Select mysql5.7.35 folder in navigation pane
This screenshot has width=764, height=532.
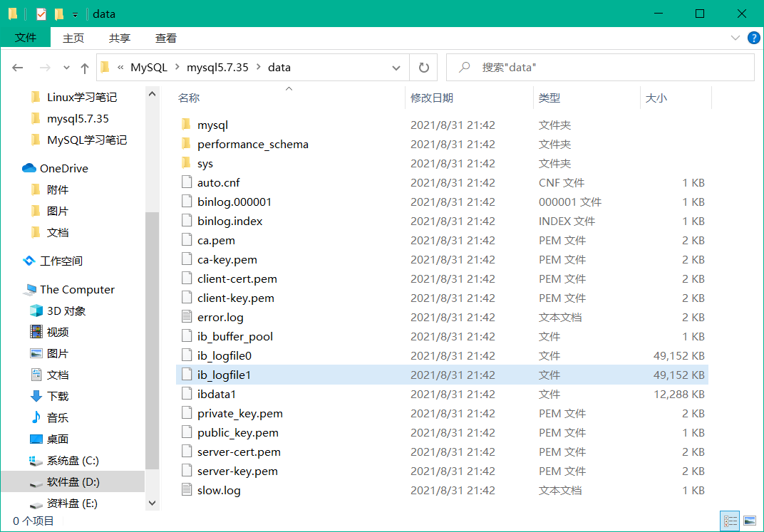point(78,119)
